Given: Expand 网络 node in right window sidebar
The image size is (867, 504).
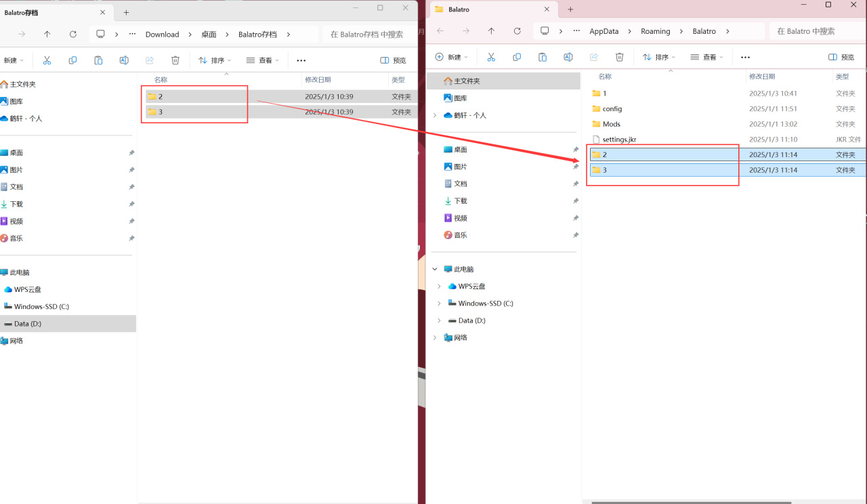Looking at the screenshot, I should pyautogui.click(x=435, y=337).
